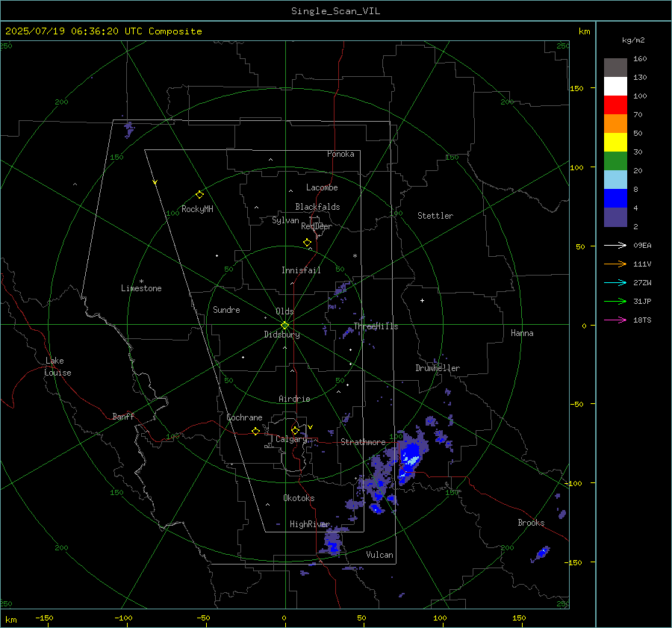The height and width of the screenshot is (628, 672).
Task: Click the Sylvan town label
Action: [285, 220]
